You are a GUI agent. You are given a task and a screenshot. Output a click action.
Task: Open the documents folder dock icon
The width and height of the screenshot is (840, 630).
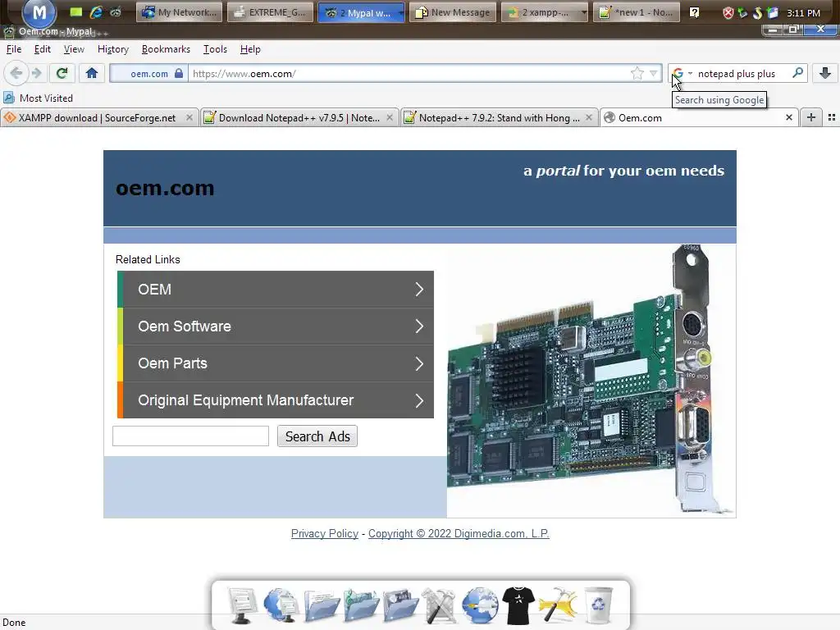(321, 606)
